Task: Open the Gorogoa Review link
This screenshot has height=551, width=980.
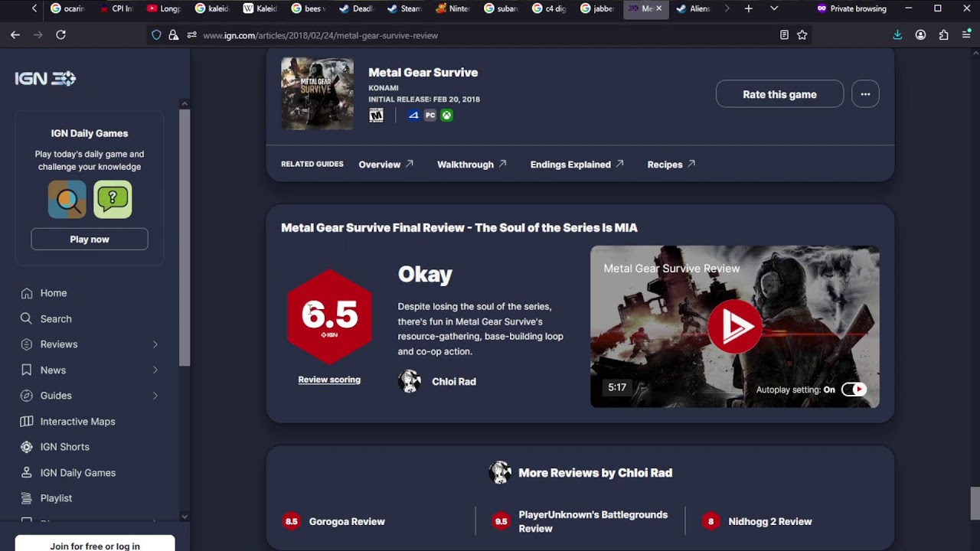Action: (x=347, y=521)
